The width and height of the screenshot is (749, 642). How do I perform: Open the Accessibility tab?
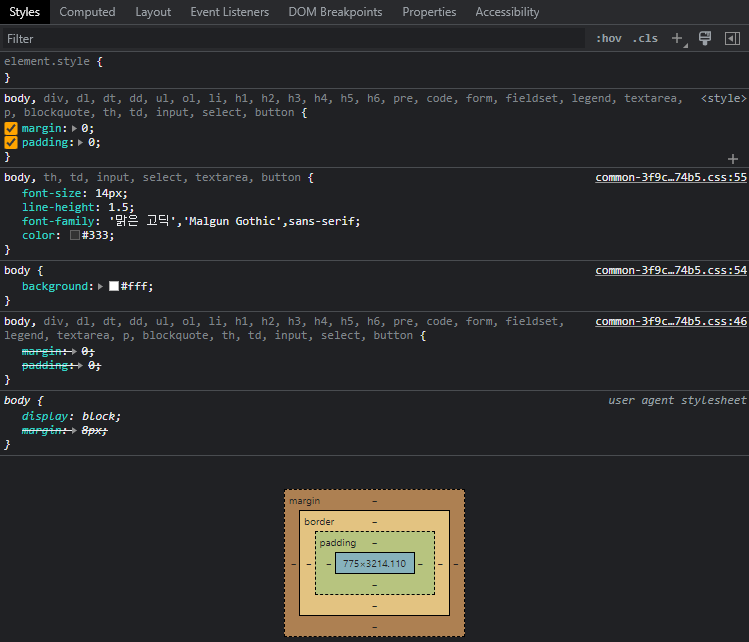507,12
